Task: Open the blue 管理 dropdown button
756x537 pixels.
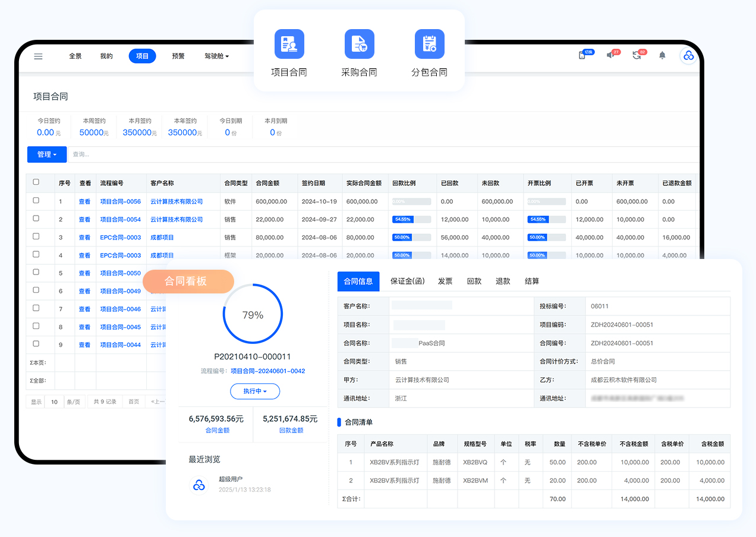Action: coord(47,154)
